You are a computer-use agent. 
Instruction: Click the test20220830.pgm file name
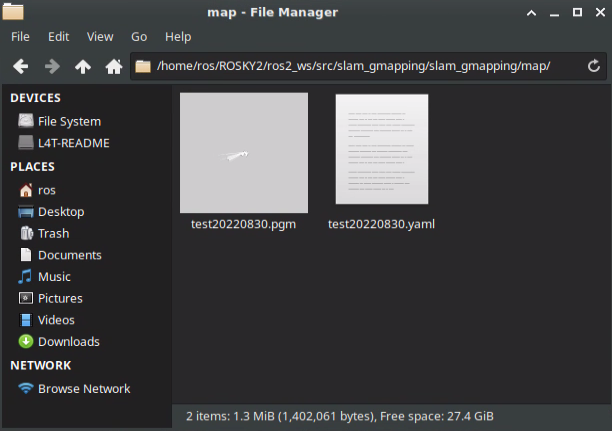point(244,224)
